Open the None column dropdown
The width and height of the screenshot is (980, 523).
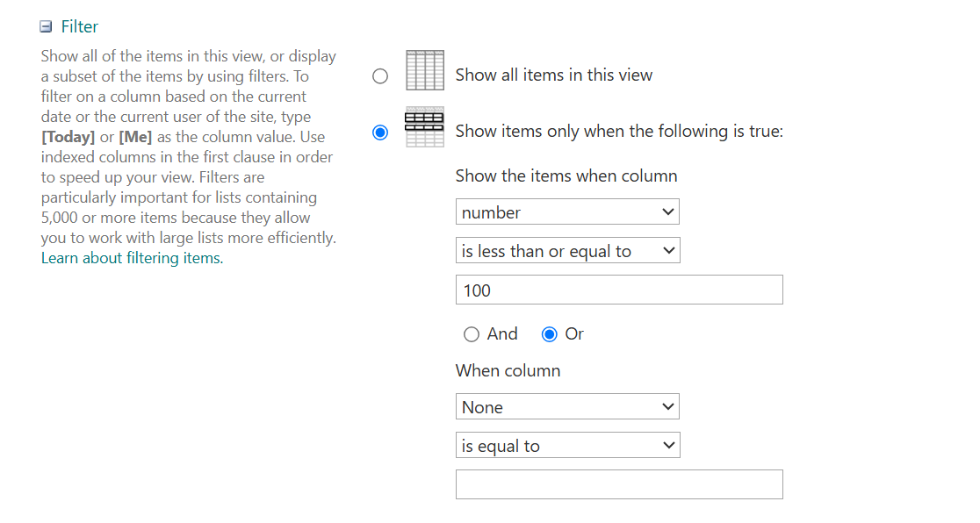coord(567,407)
